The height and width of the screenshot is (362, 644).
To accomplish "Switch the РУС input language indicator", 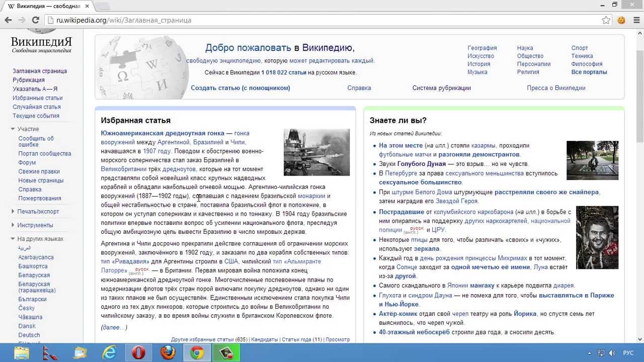I will 628,353.
